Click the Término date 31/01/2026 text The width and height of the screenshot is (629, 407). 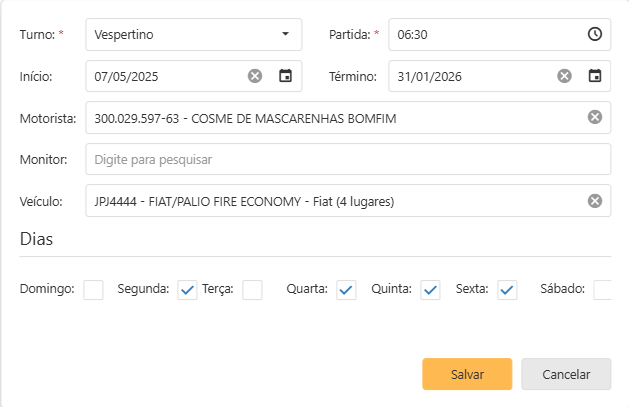tap(429, 77)
